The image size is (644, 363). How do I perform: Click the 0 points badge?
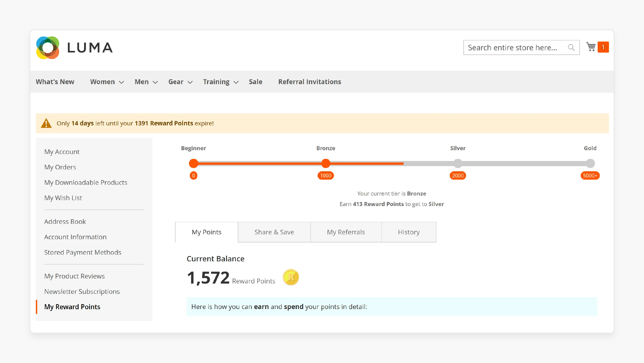194,176
